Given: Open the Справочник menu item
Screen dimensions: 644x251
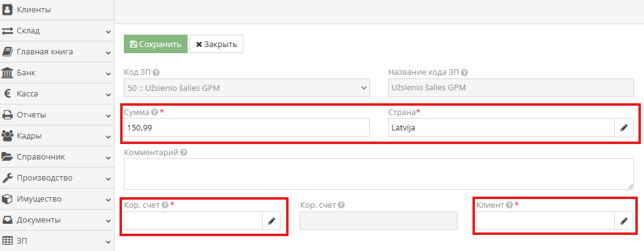Looking at the screenshot, I should (x=57, y=157).
